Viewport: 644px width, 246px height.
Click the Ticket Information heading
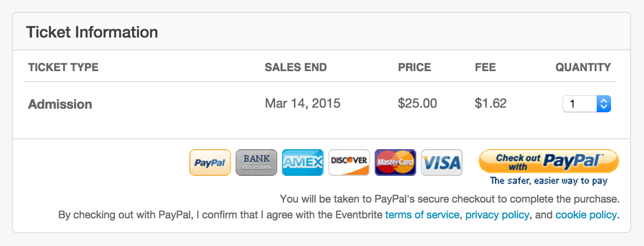click(x=92, y=32)
